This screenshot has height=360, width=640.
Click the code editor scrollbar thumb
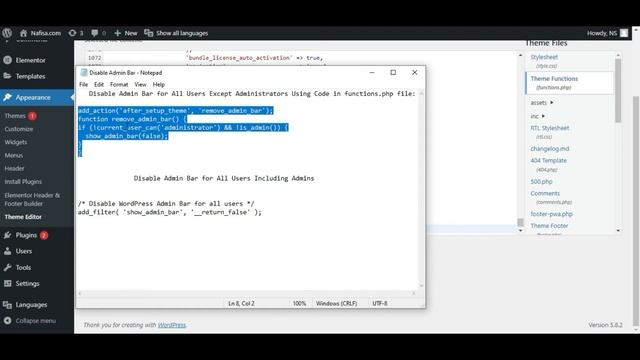point(520,222)
